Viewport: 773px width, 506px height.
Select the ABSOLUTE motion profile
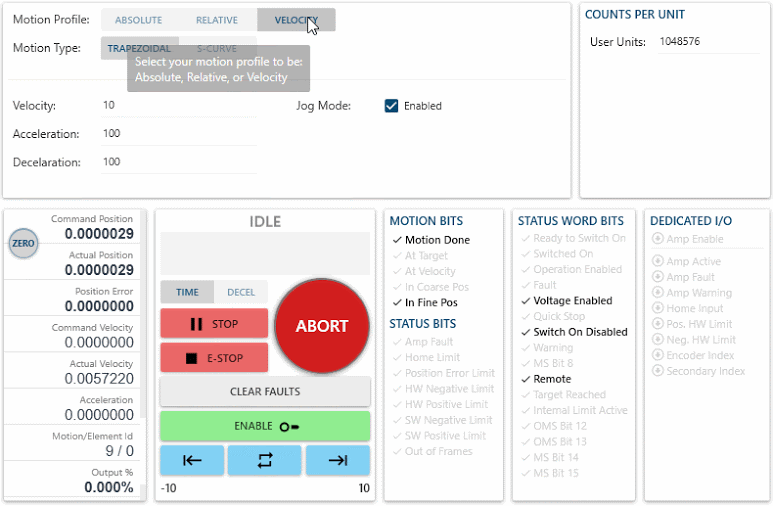(139, 20)
